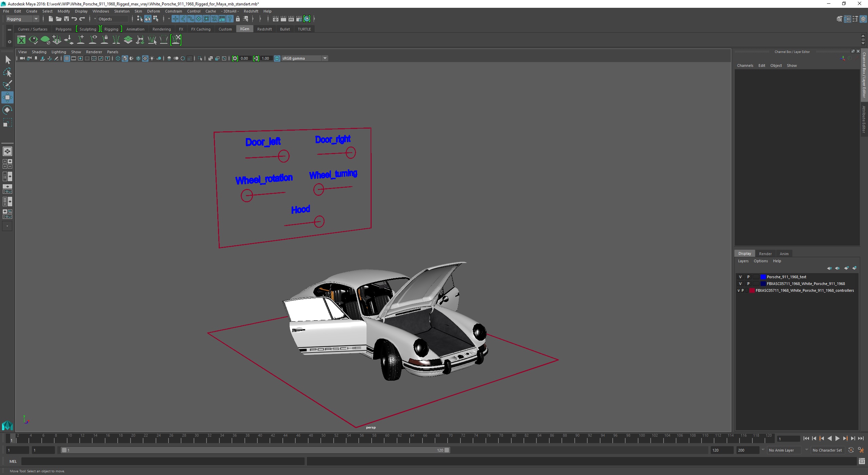Open a scene with the folder icon

[x=58, y=19]
